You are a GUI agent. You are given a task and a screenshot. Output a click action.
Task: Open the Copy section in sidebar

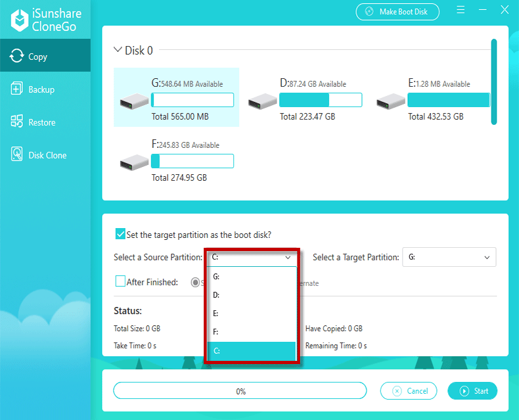click(x=45, y=56)
